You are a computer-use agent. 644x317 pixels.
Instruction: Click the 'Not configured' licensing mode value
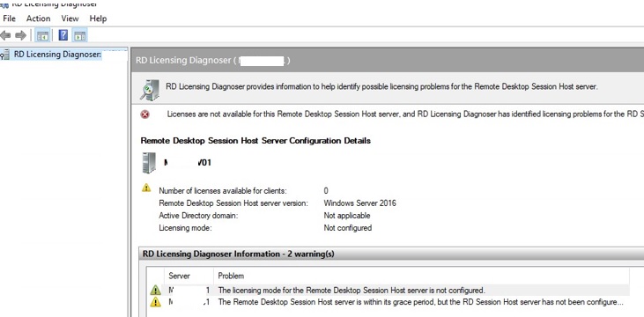(x=347, y=227)
